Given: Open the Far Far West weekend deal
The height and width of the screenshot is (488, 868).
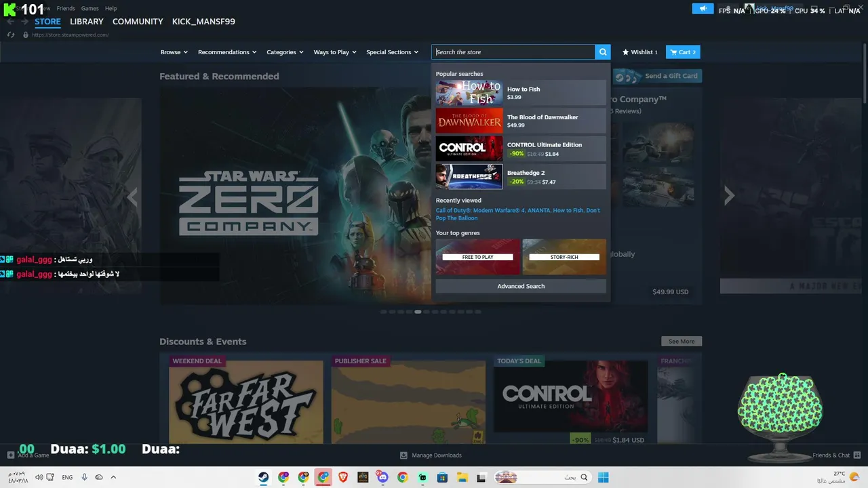Looking at the screenshot, I should click(x=246, y=400).
